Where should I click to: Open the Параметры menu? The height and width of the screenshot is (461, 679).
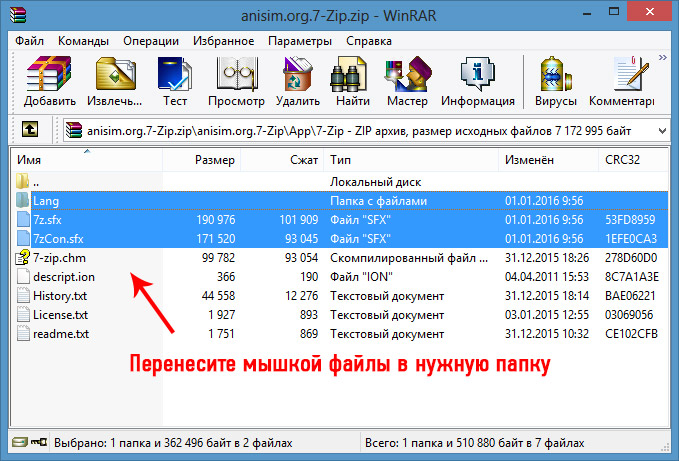point(299,41)
